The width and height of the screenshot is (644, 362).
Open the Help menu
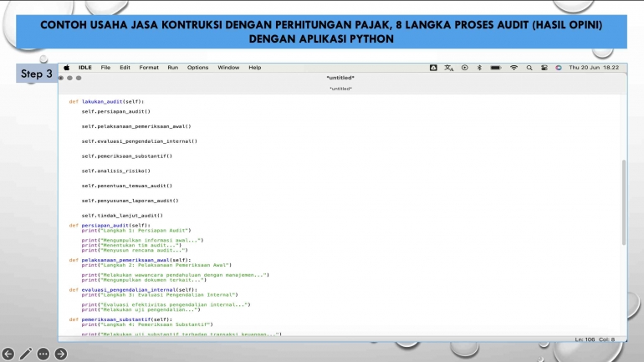pos(254,68)
